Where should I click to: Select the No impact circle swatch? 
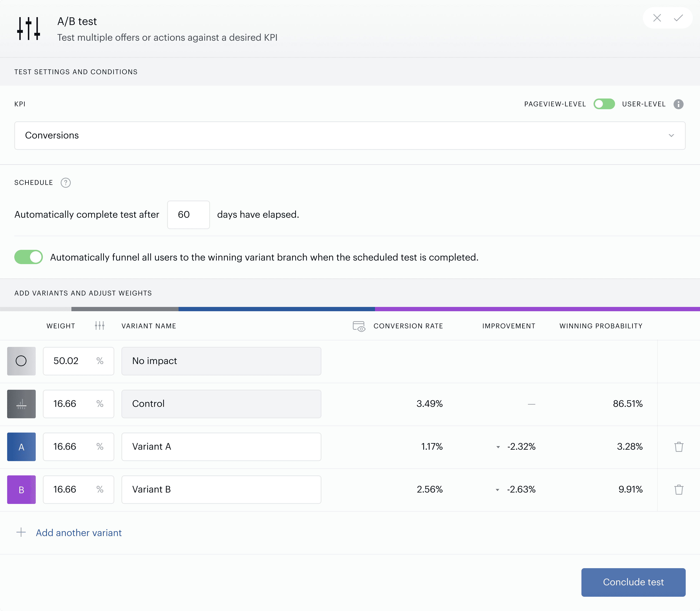click(x=21, y=361)
